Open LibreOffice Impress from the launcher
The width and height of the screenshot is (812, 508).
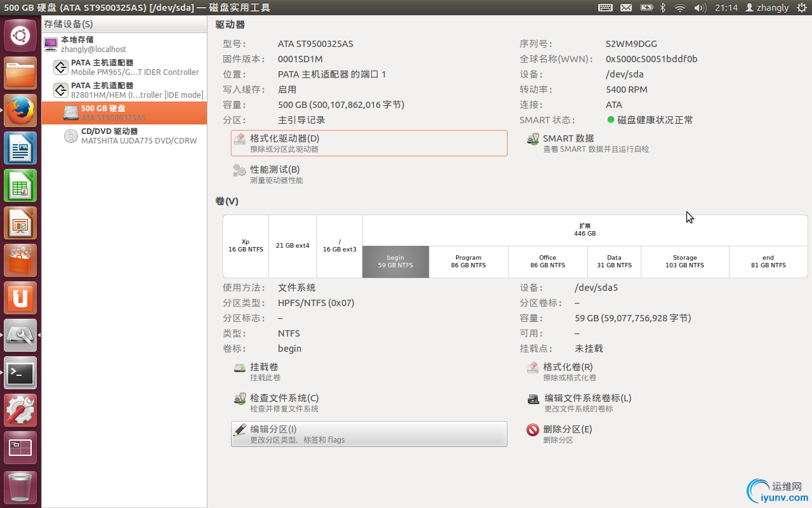20,223
